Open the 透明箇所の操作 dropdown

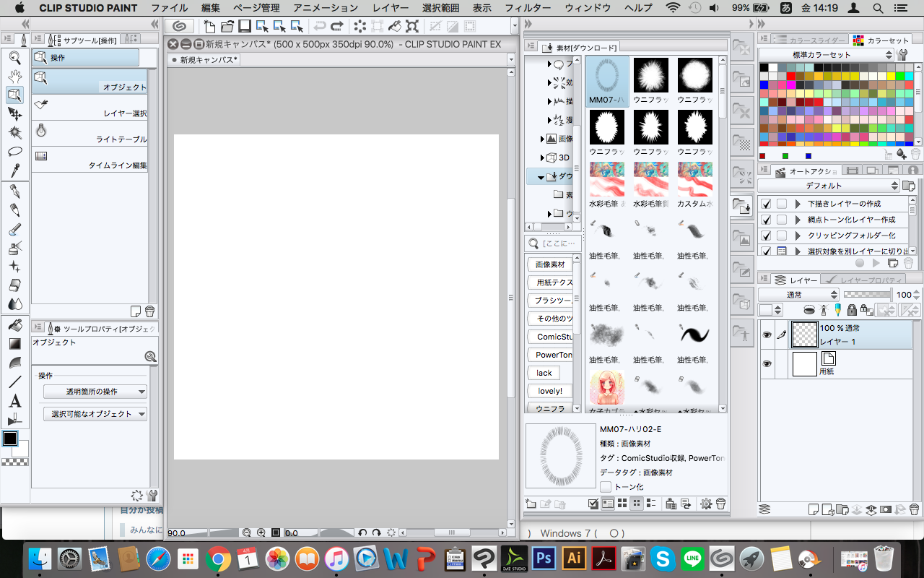[95, 392]
